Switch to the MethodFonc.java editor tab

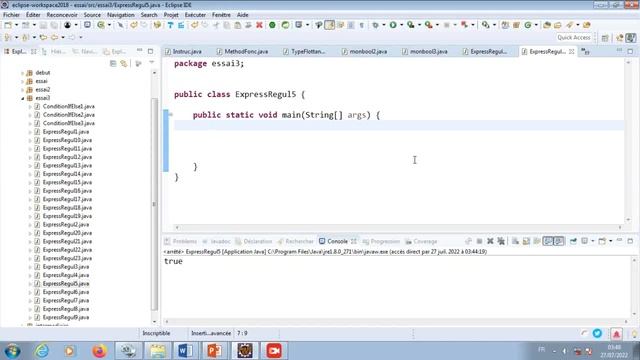pos(242,52)
